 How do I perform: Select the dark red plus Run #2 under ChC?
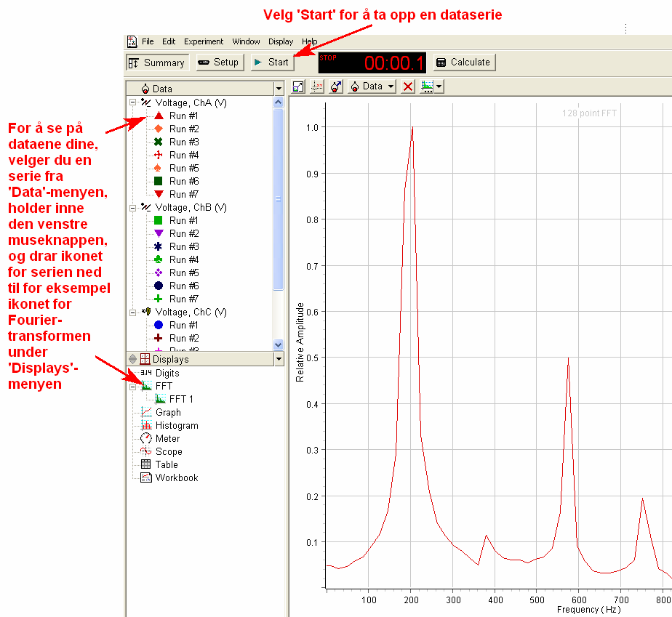(x=177, y=338)
